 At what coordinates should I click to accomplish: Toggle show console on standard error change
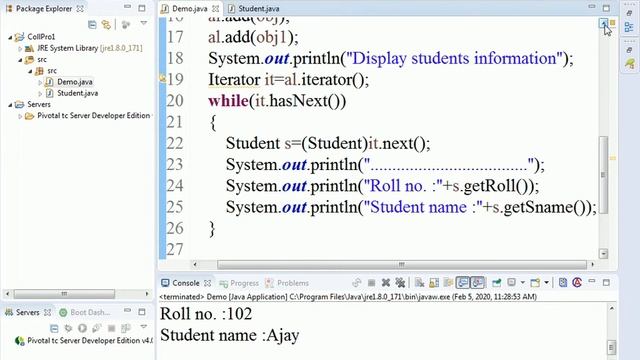point(477,282)
